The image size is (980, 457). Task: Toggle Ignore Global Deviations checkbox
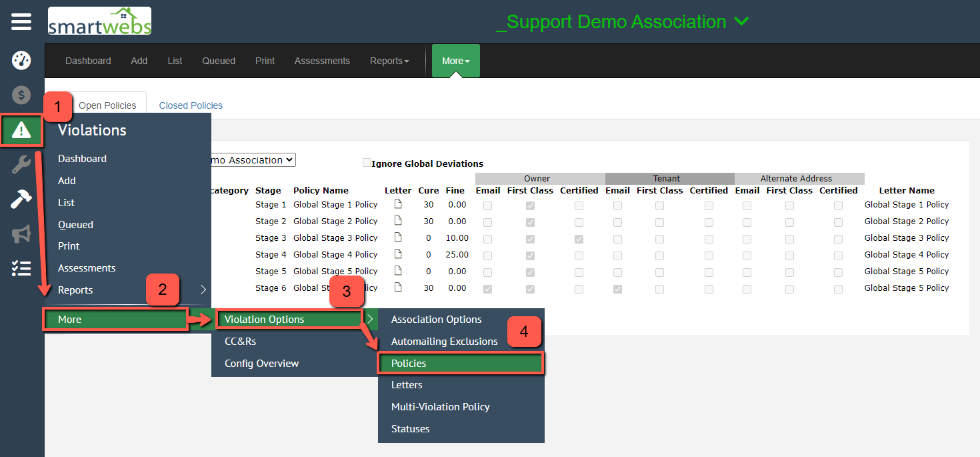click(x=367, y=163)
